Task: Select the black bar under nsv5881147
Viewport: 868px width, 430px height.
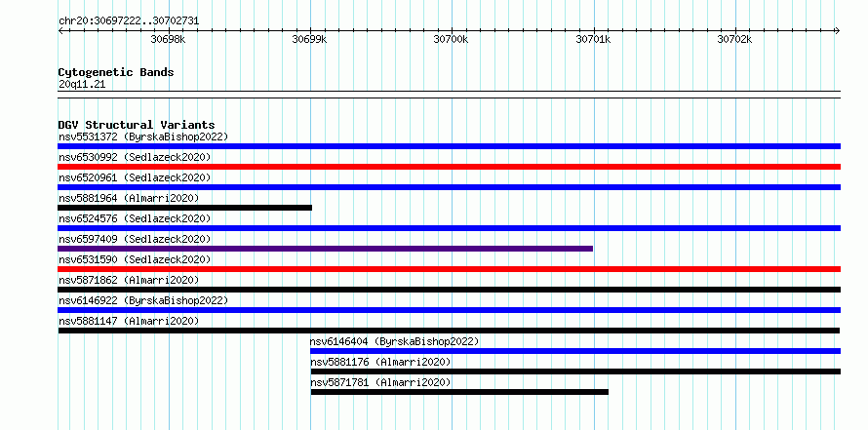Action: click(x=449, y=331)
